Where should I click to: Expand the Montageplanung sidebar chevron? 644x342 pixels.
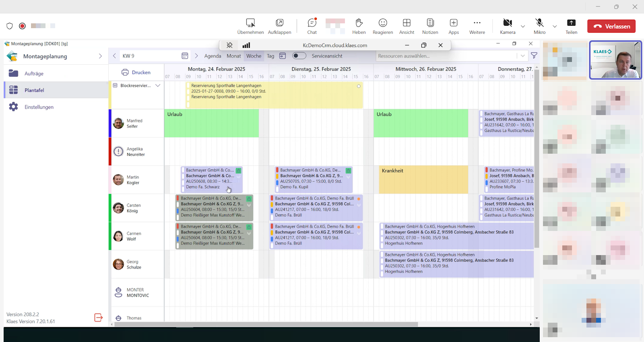click(x=100, y=56)
